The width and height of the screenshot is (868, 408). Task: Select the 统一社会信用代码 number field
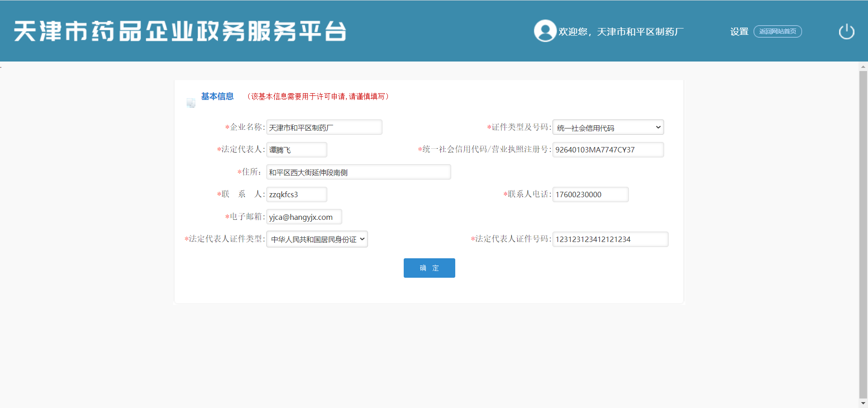(608, 150)
